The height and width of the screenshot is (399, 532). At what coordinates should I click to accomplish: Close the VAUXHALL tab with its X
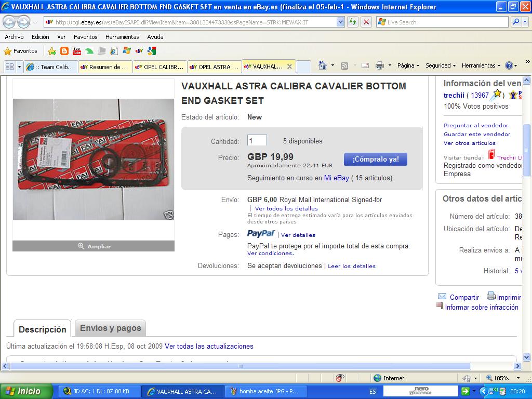[289, 66]
